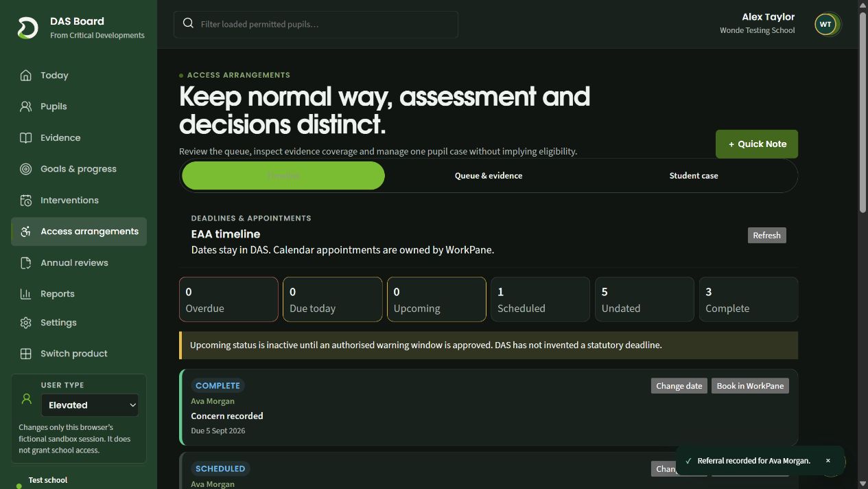868x489 pixels.
Task: Click Book in WorkPane for Concern recorded
Action: click(750, 386)
